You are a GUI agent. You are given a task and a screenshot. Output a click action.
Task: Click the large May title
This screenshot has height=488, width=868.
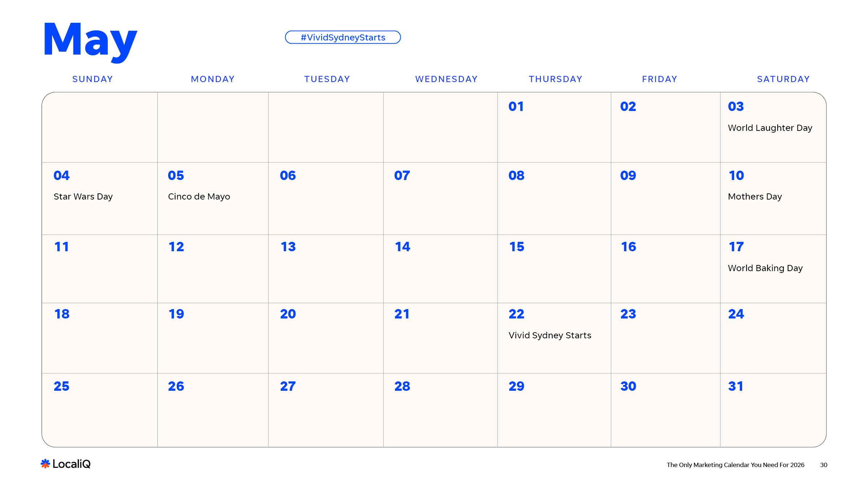[90, 40]
